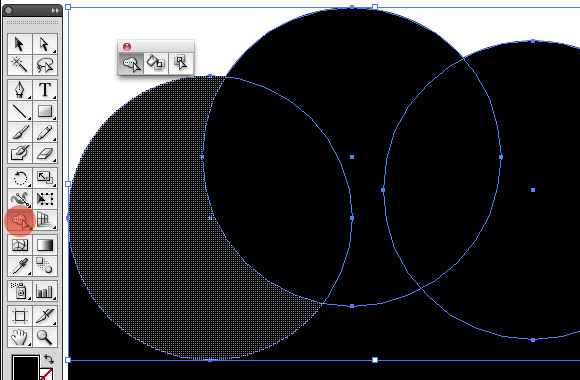Select the Hand tool
The height and width of the screenshot is (380, 580).
click(x=20, y=337)
